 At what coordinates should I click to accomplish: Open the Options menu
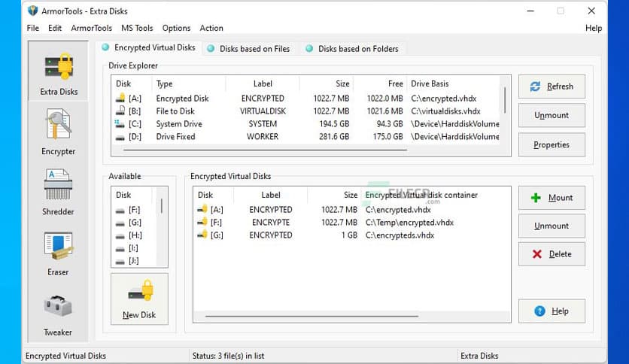point(176,28)
